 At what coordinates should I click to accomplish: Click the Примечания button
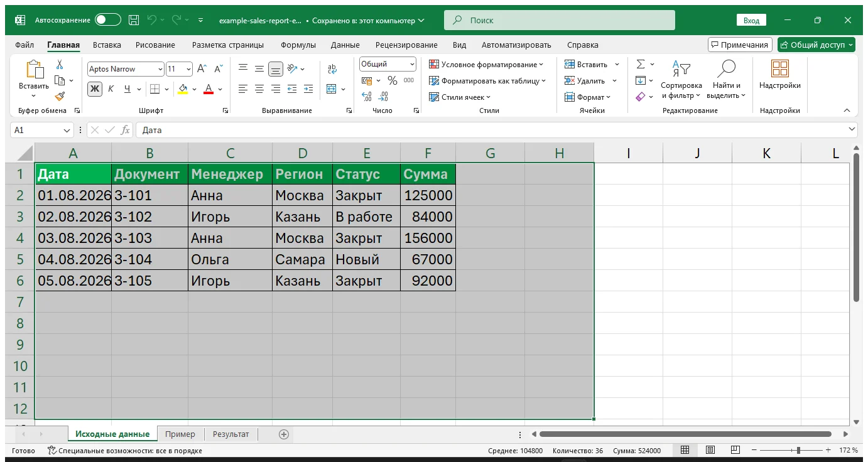[x=740, y=45]
